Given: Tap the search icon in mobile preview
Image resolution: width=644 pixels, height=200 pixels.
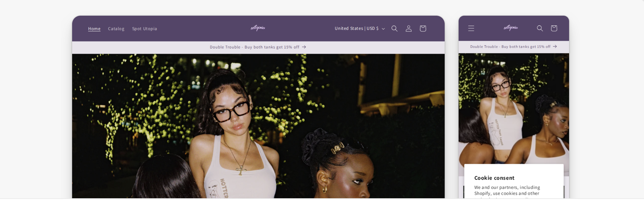Looking at the screenshot, I should point(540,28).
